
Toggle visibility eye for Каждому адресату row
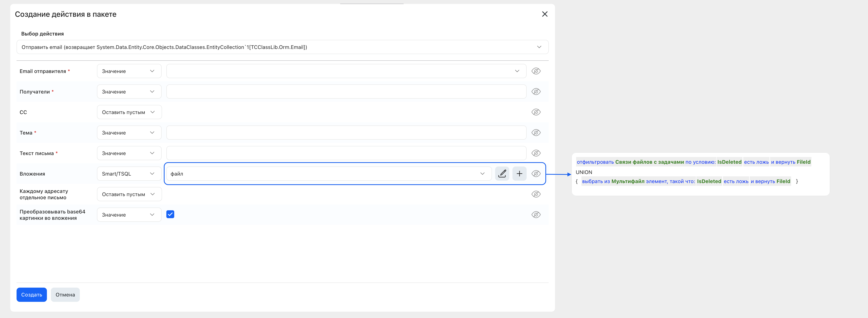[x=536, y=195]
